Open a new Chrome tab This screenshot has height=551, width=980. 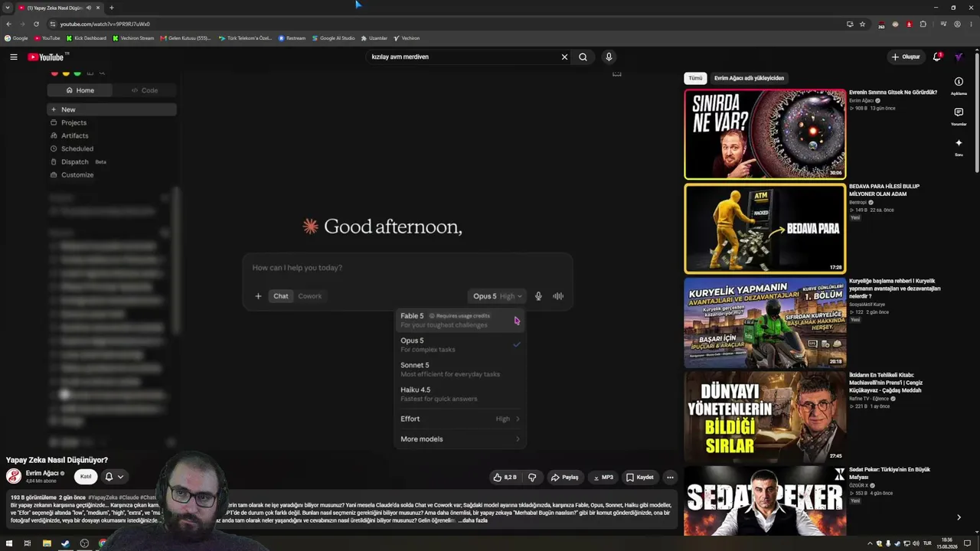[x=111, y=8]
